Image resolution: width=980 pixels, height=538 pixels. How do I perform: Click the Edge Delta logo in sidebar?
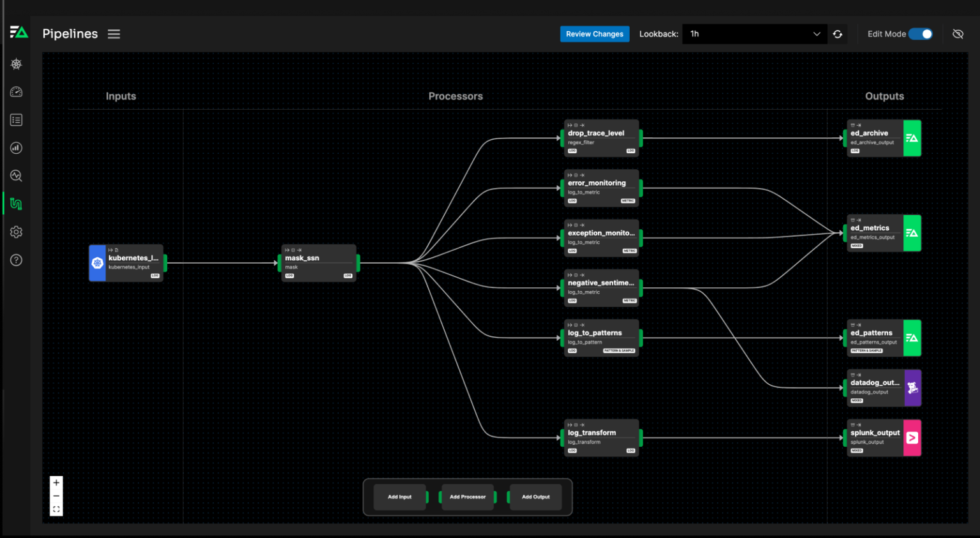click(19, 33)
